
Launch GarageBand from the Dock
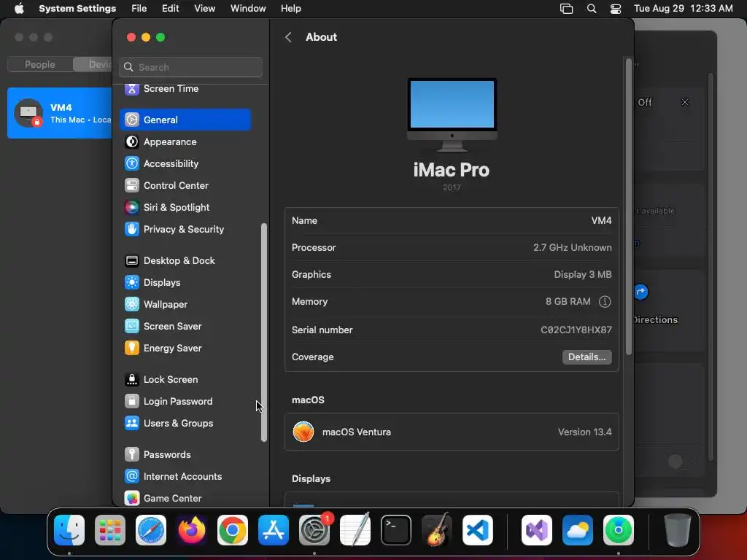coord(437,530)
